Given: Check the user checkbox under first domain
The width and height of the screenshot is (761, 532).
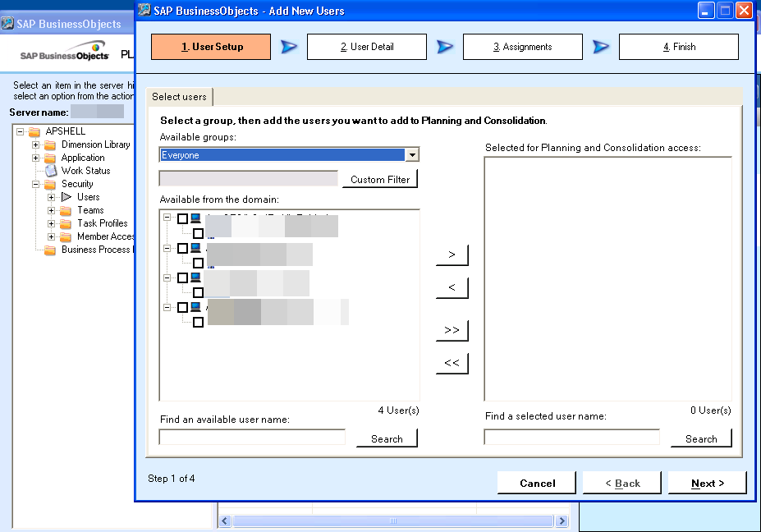Looking at the screenshot, I should pyautogui.click(x=198, y=233).
